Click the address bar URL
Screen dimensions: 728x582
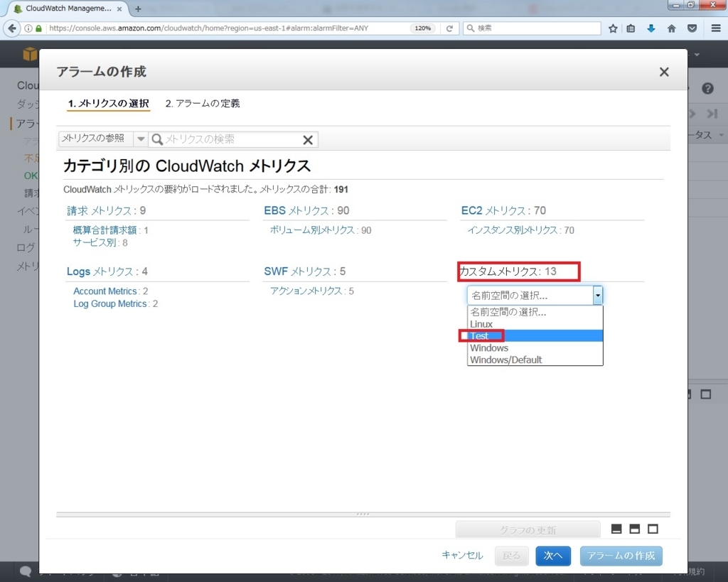click(208, 28)
